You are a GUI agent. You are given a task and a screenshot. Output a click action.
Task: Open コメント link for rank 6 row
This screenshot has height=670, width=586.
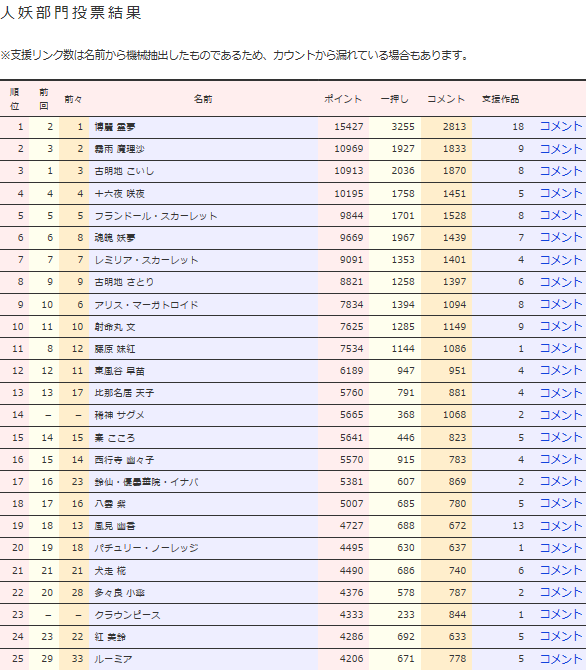tap(561, 237)
